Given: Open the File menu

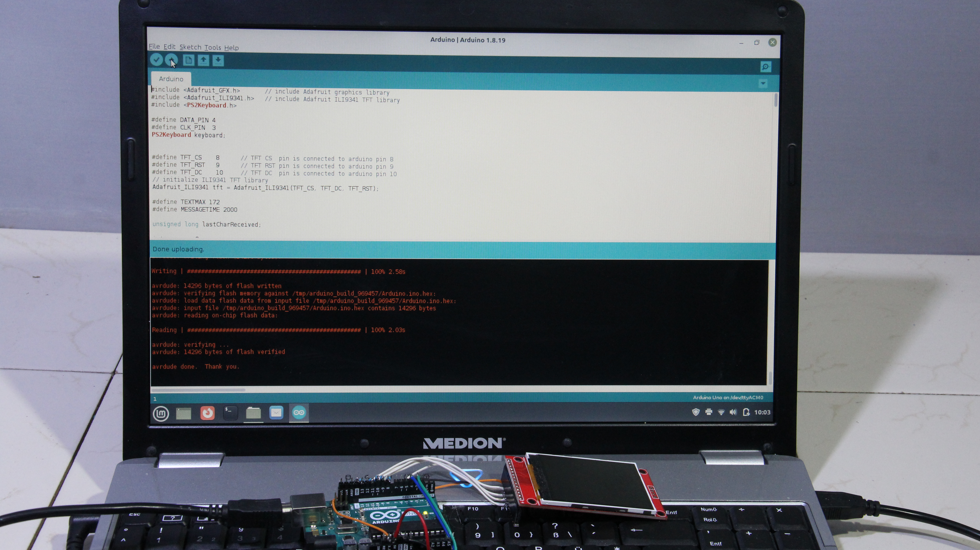Looking at the screenshot, I should tap(154, 46).
